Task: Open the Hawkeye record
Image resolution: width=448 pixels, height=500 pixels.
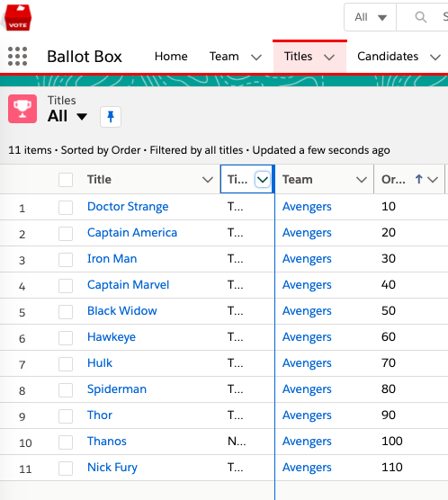Action: pos(112,337)
